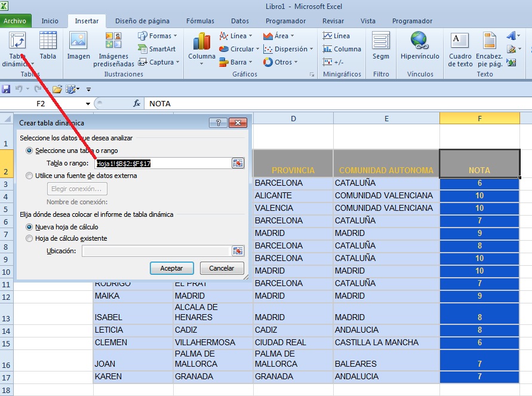Insert a Línea sparkline in Minigráficos
Screen dimensions: 532x396
click(336, 36)
